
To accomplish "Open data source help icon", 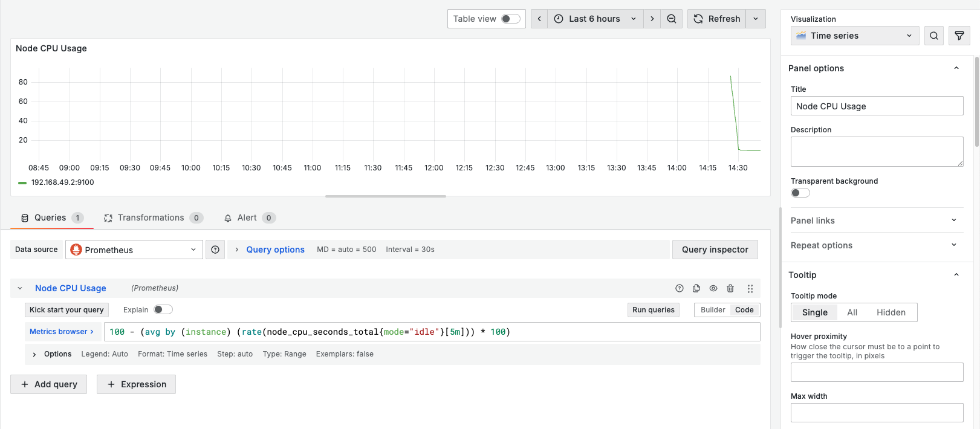I will (x=215, y=250).
